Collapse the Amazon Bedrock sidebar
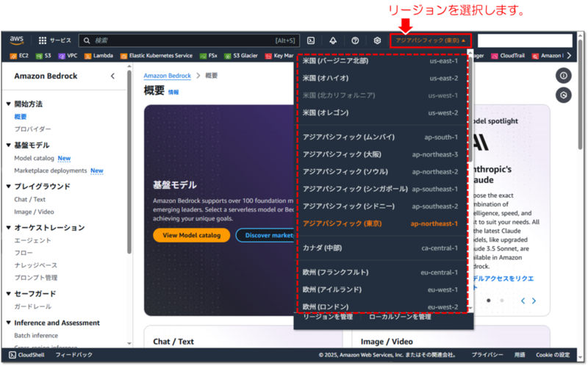The height and width of the screenshot is (366, 588). tap(112, 76)
